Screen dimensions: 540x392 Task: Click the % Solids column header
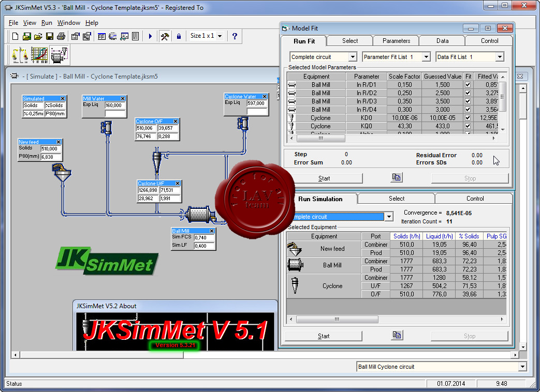pyautogui.click(x=469, y=236)
